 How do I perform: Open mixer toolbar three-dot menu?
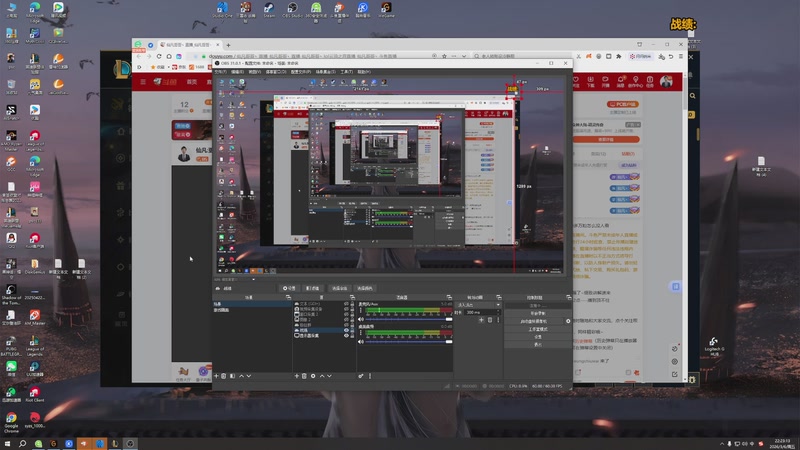[x=370, y=376]
